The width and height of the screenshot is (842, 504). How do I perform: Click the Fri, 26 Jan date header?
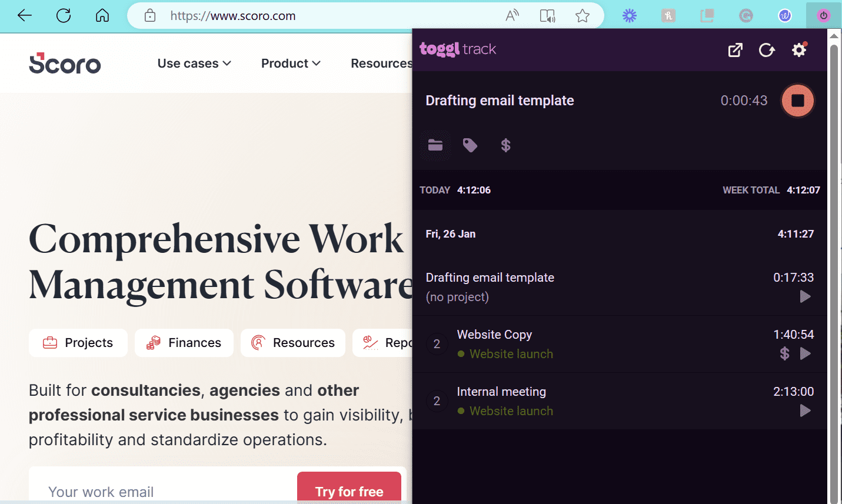(x=451, y=234)
